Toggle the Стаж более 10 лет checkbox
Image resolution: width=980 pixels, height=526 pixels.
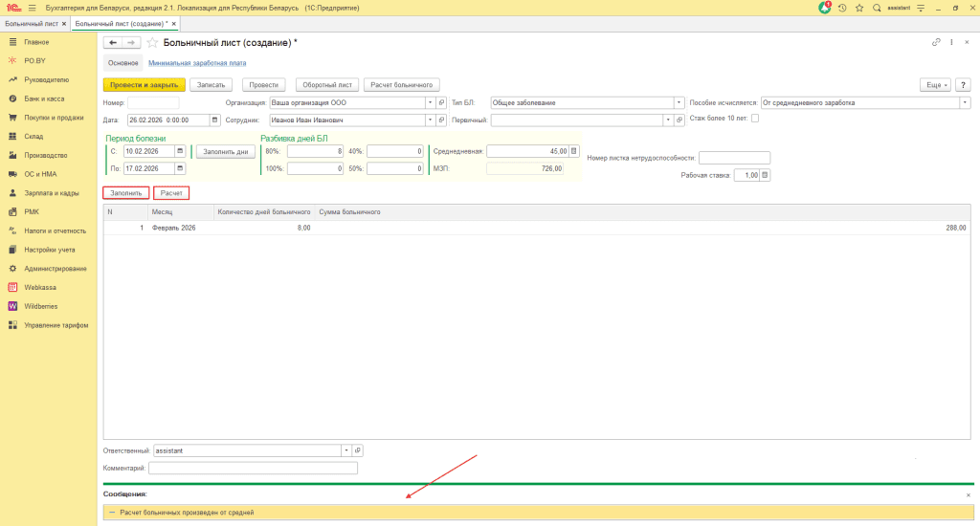[x=755, y=119]
